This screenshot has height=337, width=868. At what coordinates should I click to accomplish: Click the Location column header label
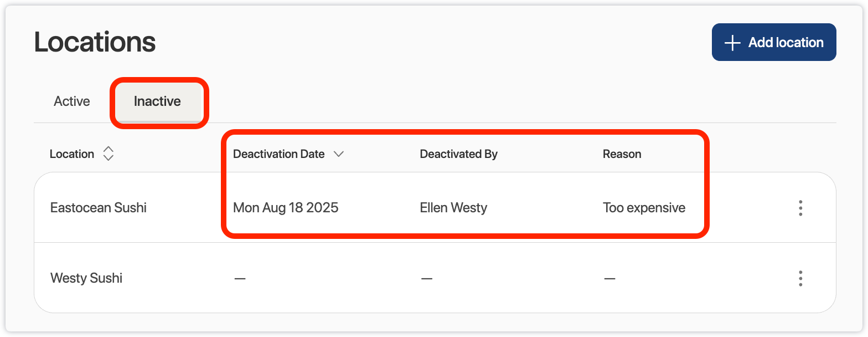click(x=71, y=154)
